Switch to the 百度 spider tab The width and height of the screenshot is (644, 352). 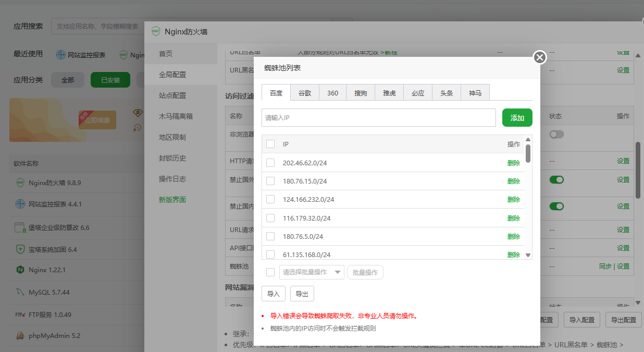[x=276, y=93]
